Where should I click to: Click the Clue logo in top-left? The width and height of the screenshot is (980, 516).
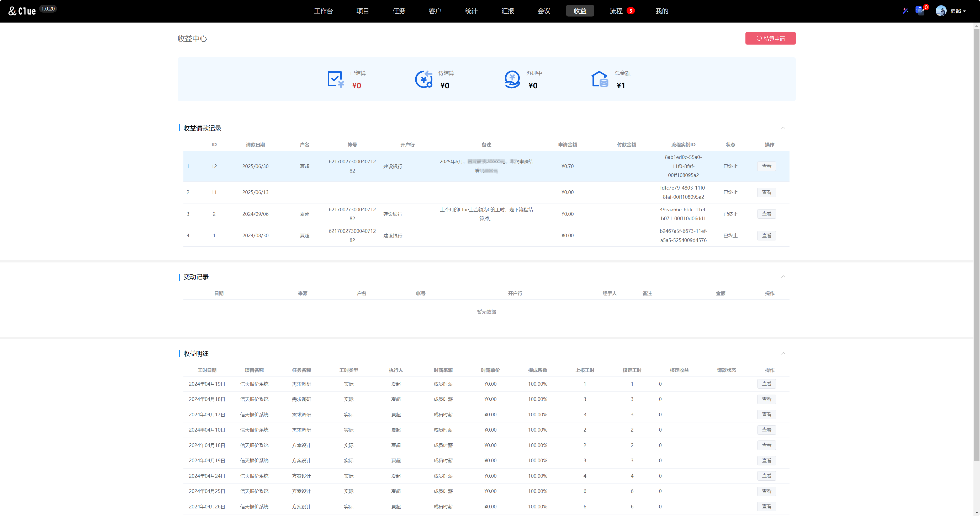pos(22,11)
